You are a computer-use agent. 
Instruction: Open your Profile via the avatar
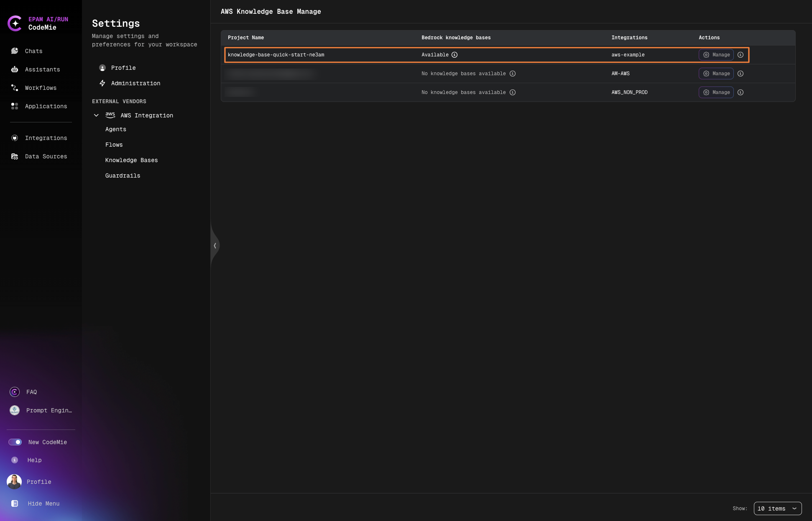coord(14,482)
